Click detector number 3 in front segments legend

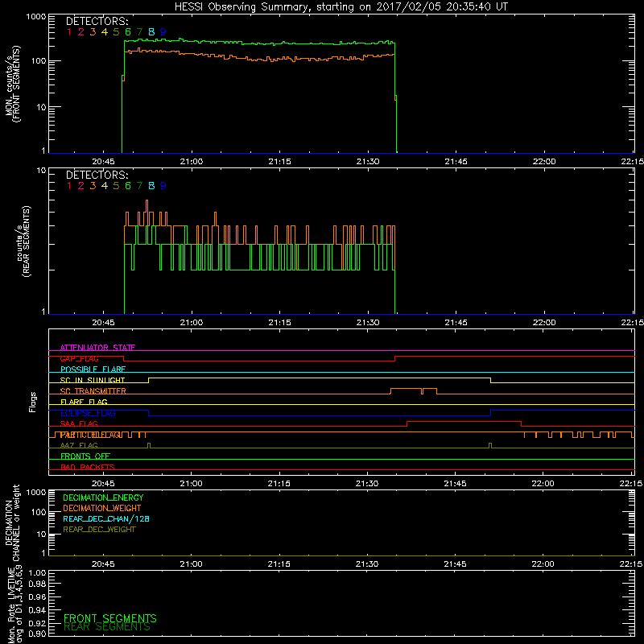click(93, 32)
